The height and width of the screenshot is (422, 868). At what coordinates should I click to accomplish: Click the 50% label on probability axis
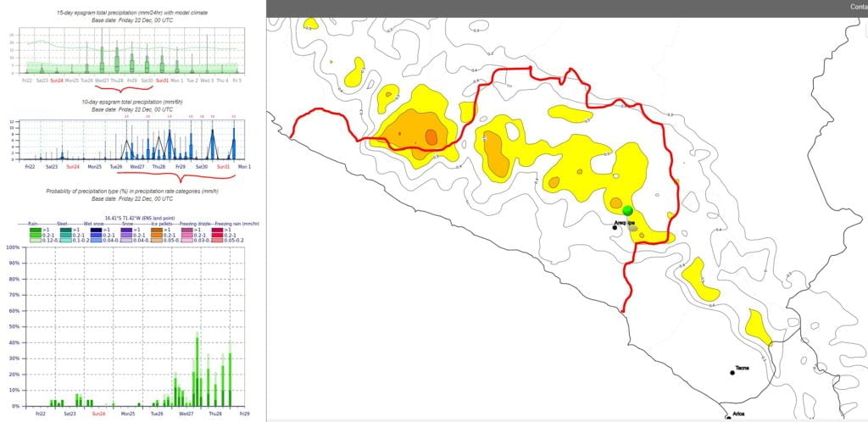tap(14, 326)
